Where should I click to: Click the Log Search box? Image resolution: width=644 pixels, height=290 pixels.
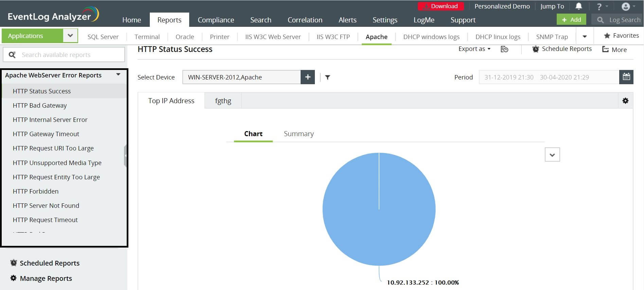pyautogui.click(x=618, y=20)
